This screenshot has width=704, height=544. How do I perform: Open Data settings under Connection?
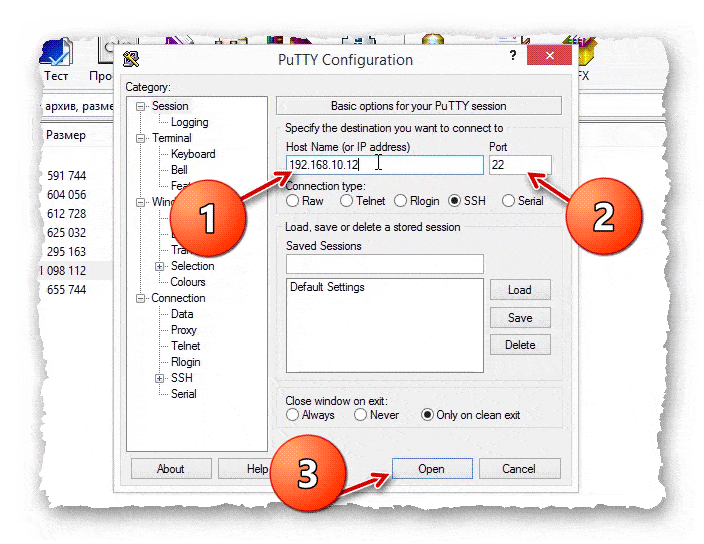[182, 314]
